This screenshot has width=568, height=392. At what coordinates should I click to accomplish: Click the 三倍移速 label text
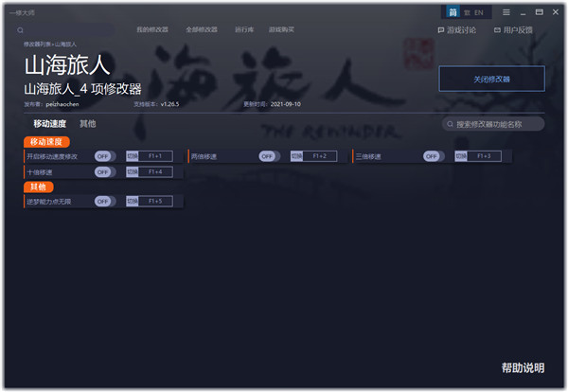click(x=368, y=156)
